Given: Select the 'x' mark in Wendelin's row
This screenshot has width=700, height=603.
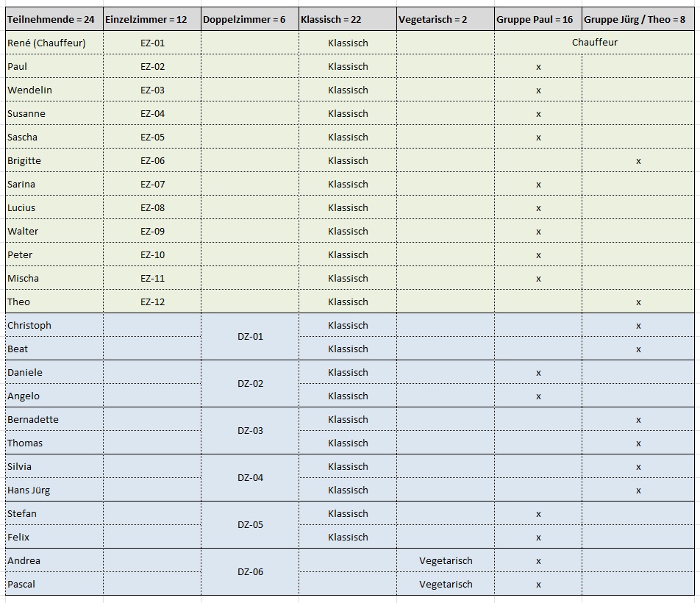Looking at the screenshot, I should coord(538,90).
